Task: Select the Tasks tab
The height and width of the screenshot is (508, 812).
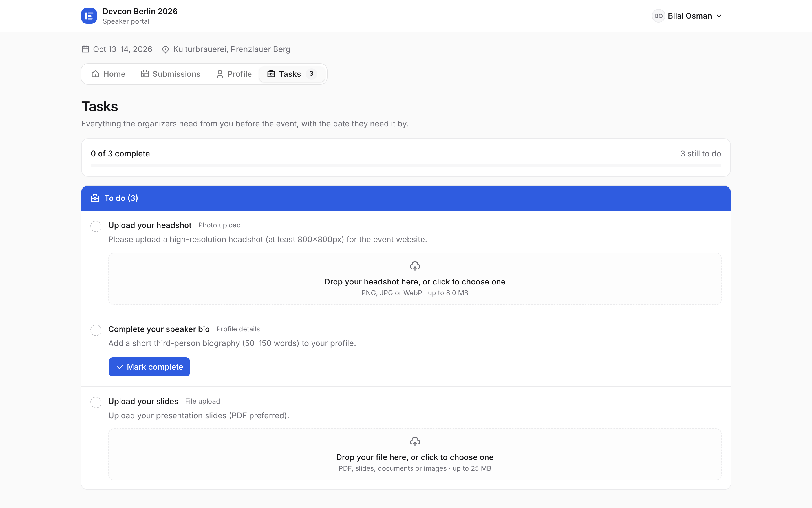Action: pos(292,74)
